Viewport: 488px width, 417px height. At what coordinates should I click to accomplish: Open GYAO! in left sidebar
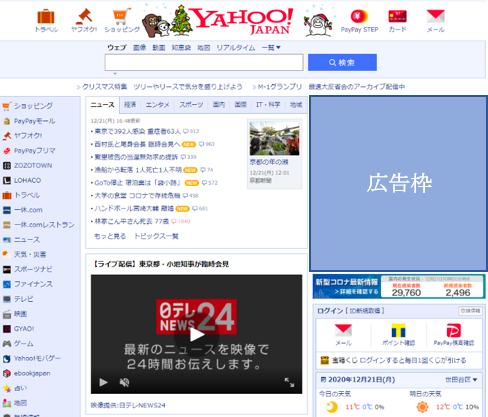pyautogui.click(x=24, y=329)
